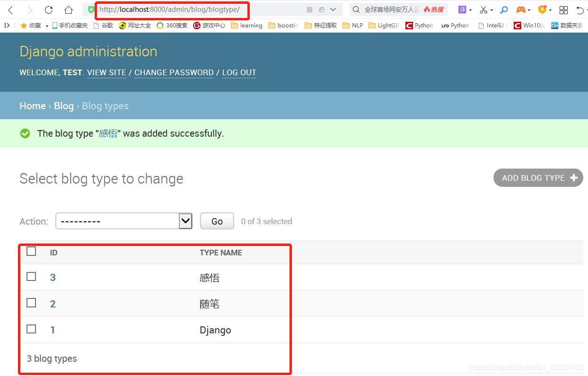Click the 热搜 hot search badge
The height and width of the screenshot is (376, 588).
click(x=434, y=9)
